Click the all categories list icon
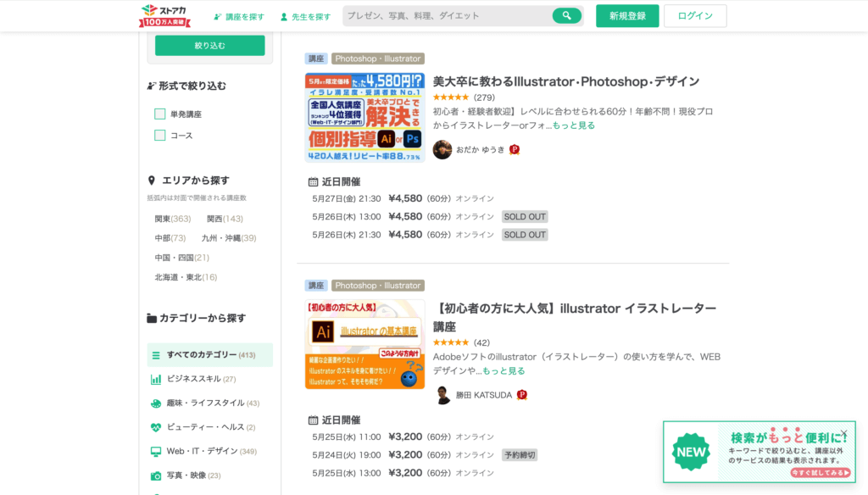 tap(156, 355)
